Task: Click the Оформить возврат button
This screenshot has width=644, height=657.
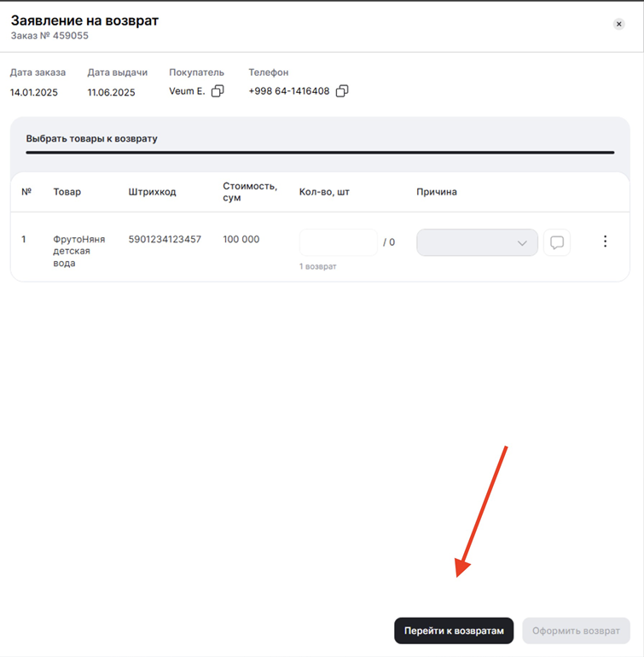Action: pyautogui.click(x=576, y=631)
